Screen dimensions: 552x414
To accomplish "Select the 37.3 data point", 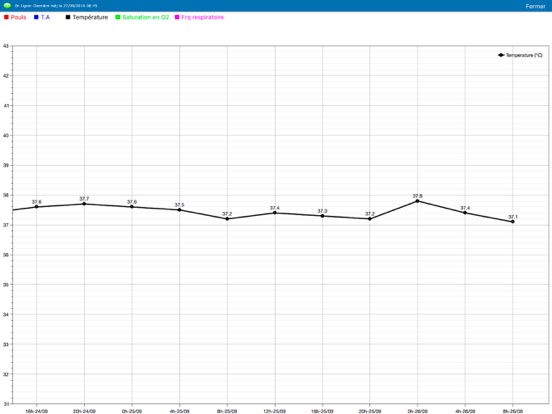I will pos(322,216).
